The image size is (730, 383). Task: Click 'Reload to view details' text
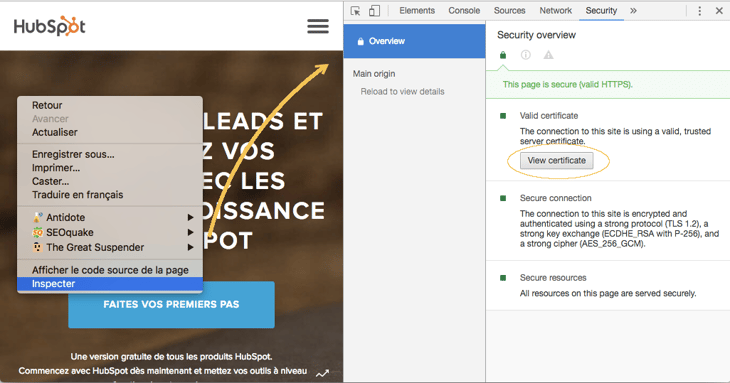402,92
